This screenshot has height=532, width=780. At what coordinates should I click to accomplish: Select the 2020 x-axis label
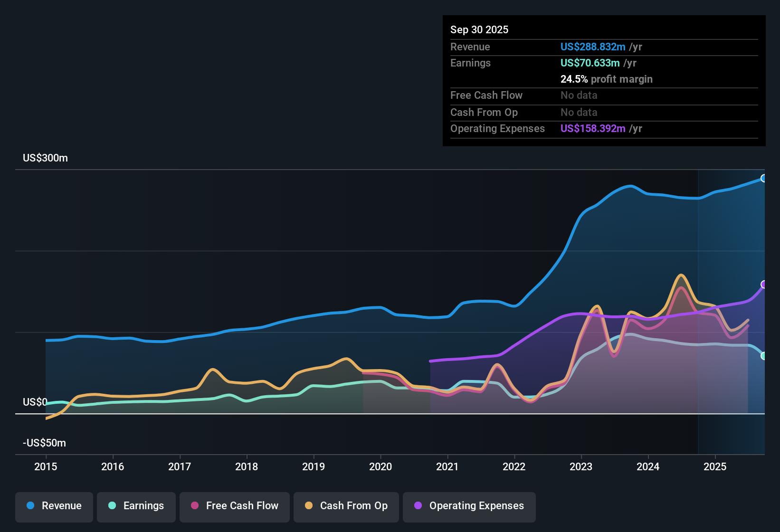380,466
